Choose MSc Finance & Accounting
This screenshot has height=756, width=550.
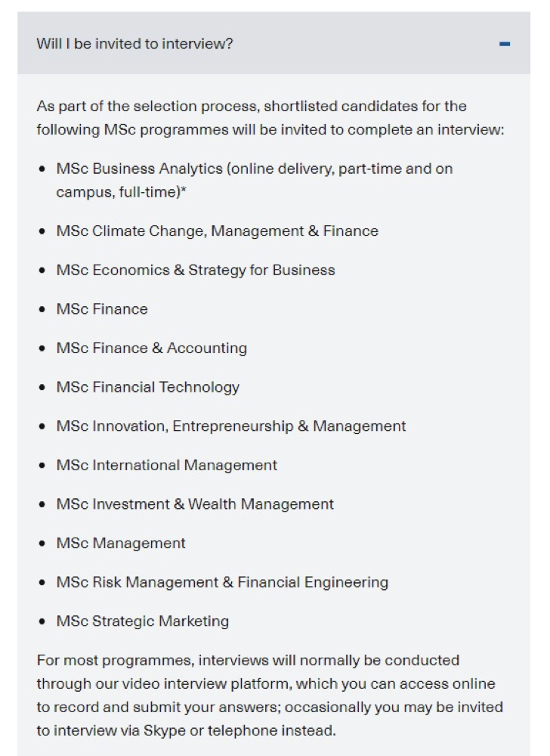pos(151,349)
